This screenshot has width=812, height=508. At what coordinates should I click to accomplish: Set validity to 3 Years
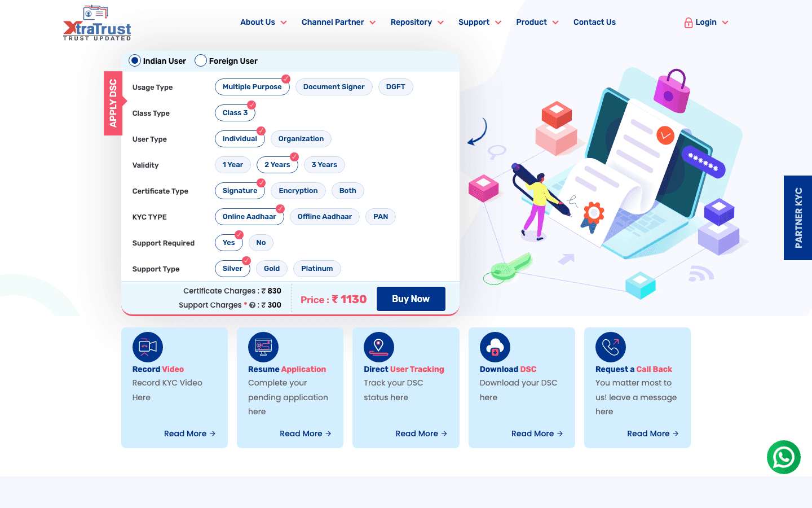[x=324, y=165]
